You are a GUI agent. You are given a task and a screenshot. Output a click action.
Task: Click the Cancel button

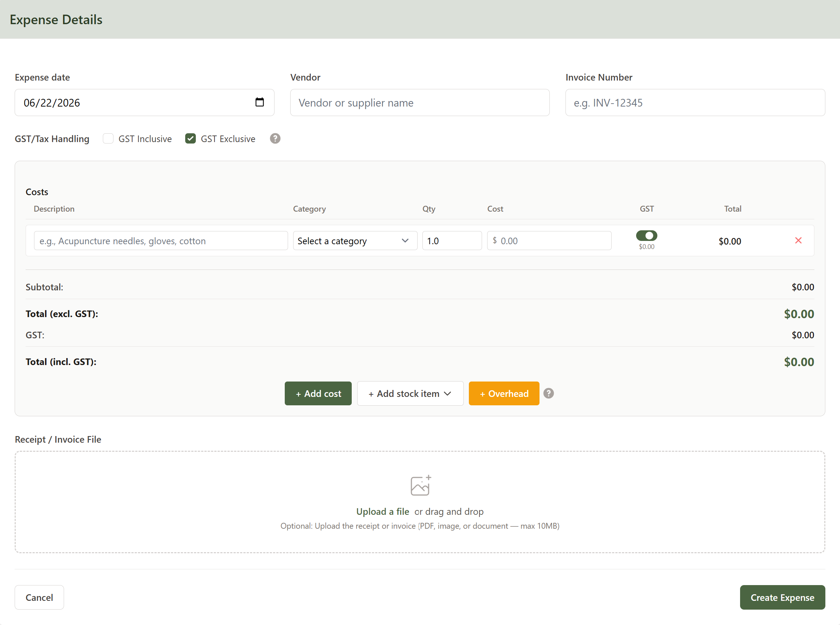click(39, 598)
